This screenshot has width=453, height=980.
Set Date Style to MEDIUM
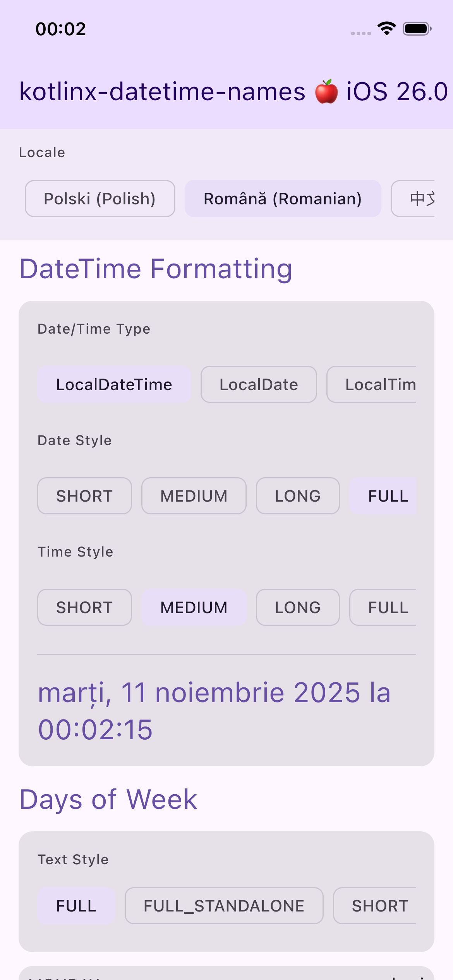[194, 496]
